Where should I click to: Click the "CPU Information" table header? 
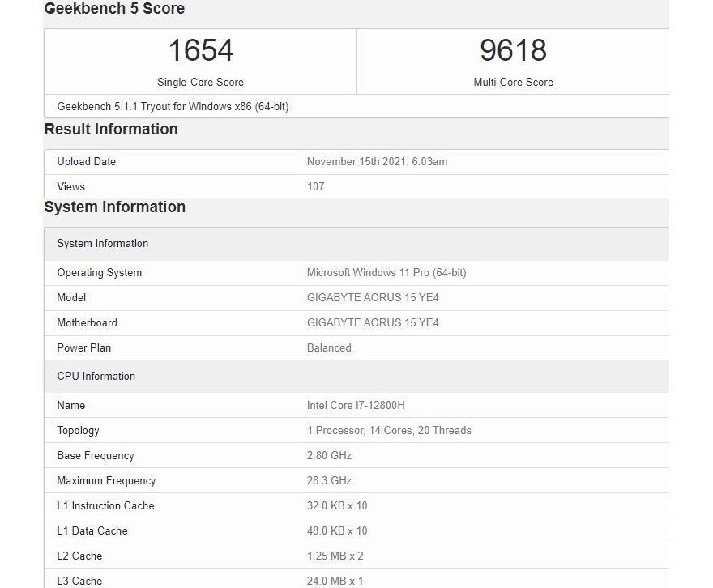click(x=356, y=377)
